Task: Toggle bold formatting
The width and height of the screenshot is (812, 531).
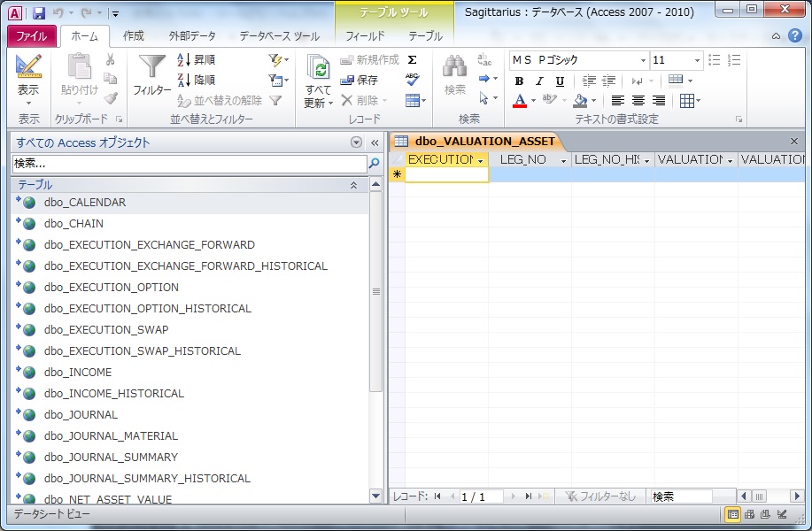Action: [x=519, y=81]
